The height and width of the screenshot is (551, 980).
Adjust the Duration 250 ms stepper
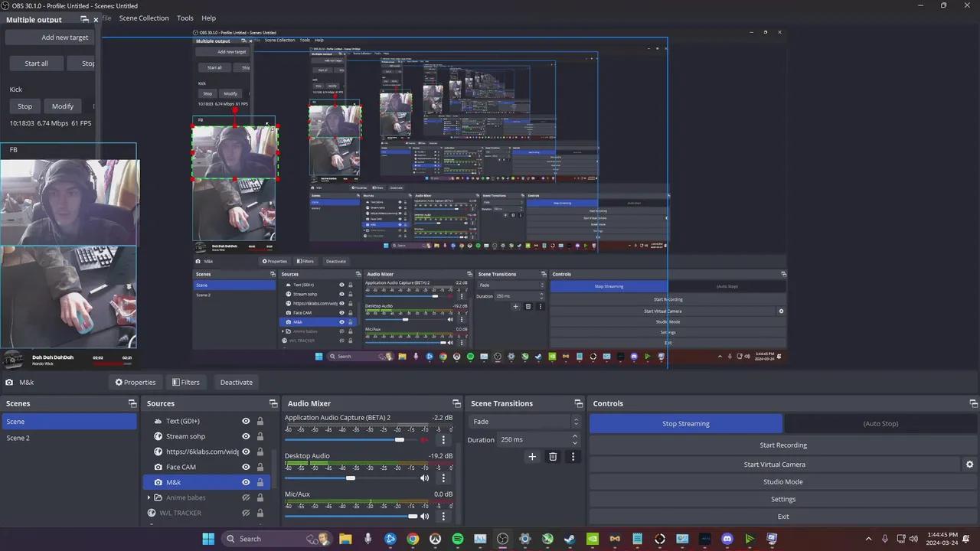(x=575, y=439)
